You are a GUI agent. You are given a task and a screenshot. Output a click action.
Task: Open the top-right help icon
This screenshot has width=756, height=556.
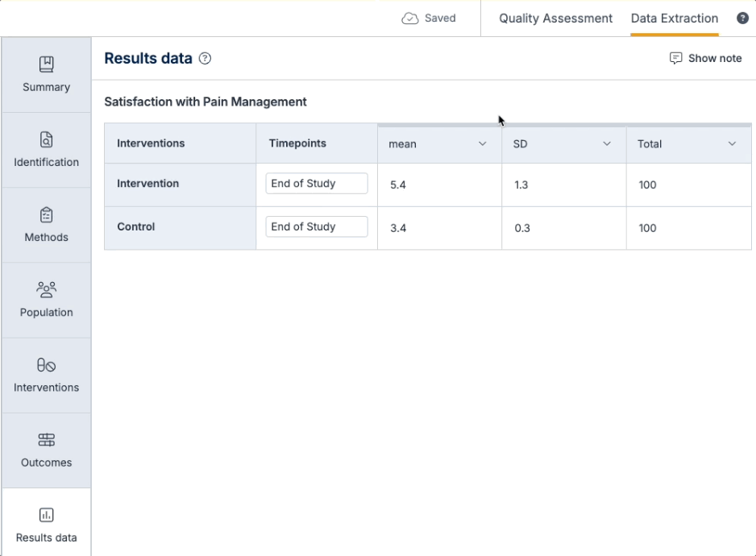(742, 19)
